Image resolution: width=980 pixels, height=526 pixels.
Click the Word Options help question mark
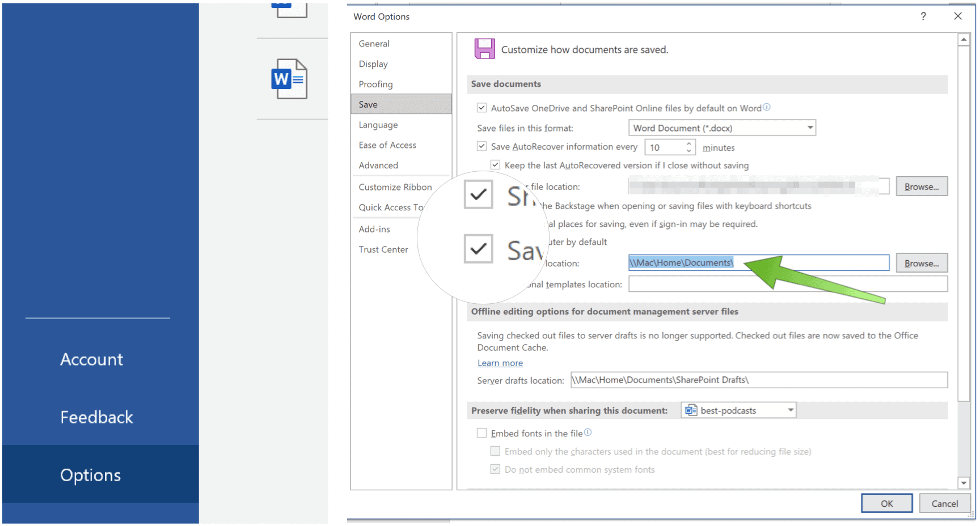point(923,16)
